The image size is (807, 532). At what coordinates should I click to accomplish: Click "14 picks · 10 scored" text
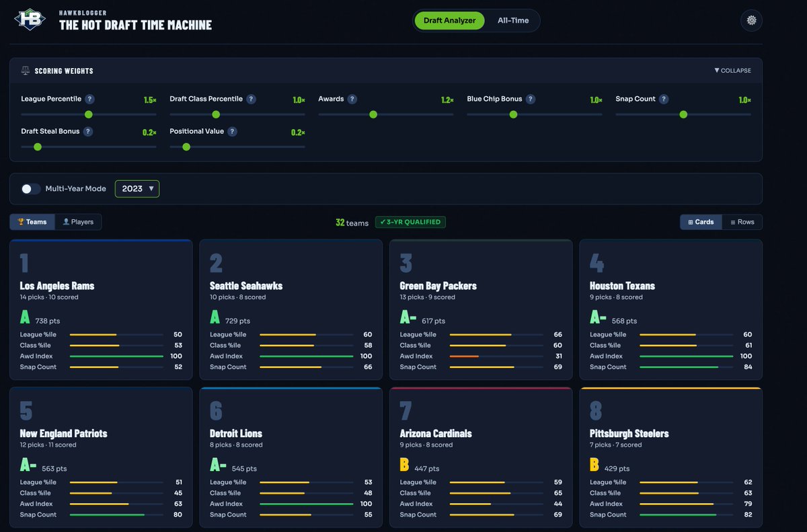pyautogui.click(x=48, y=297)
